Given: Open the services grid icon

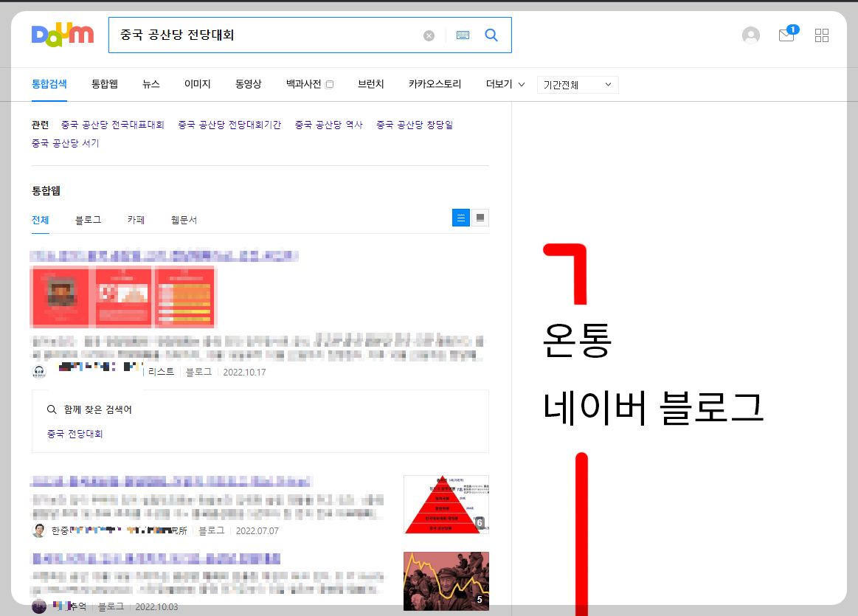Looking at the screenshot, I should (x=822, y=35).
